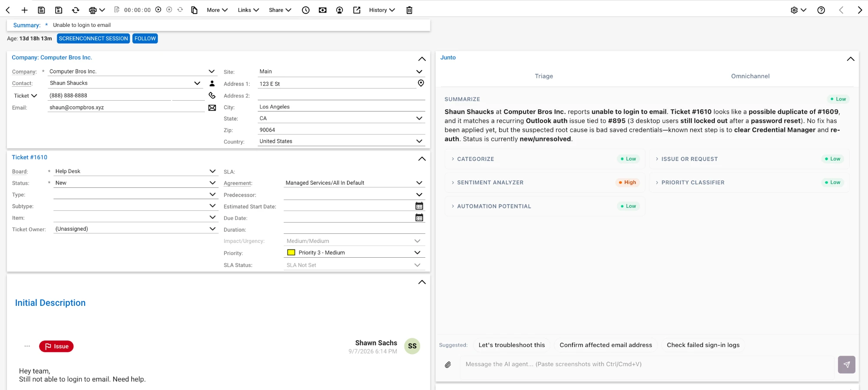Send message to the AI agent

pyautogui.click(x=846, y=365)
